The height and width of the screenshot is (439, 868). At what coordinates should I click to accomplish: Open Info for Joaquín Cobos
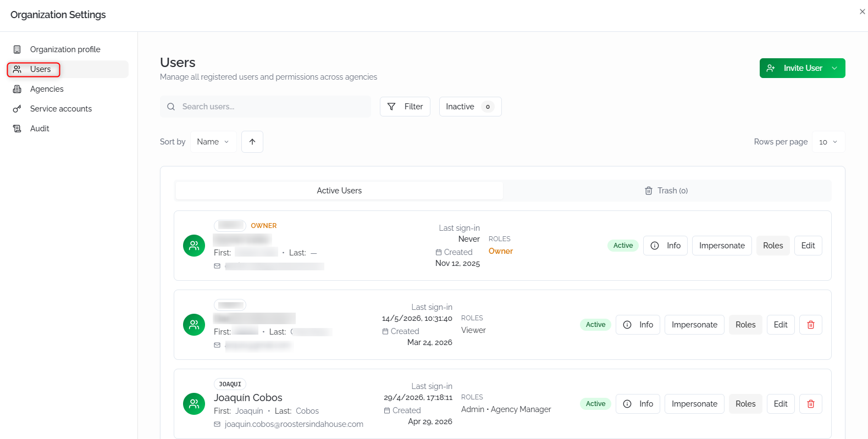638,404
